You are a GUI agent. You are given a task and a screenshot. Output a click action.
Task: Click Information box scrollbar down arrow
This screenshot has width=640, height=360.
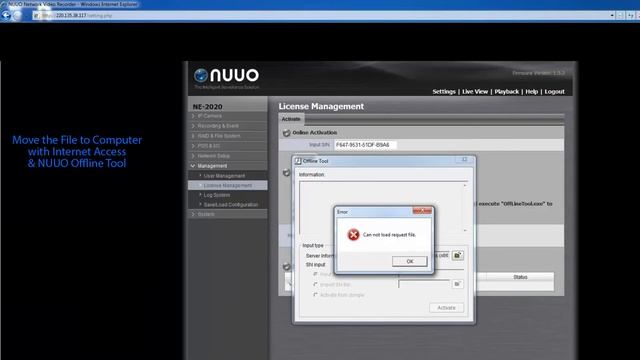465,230
